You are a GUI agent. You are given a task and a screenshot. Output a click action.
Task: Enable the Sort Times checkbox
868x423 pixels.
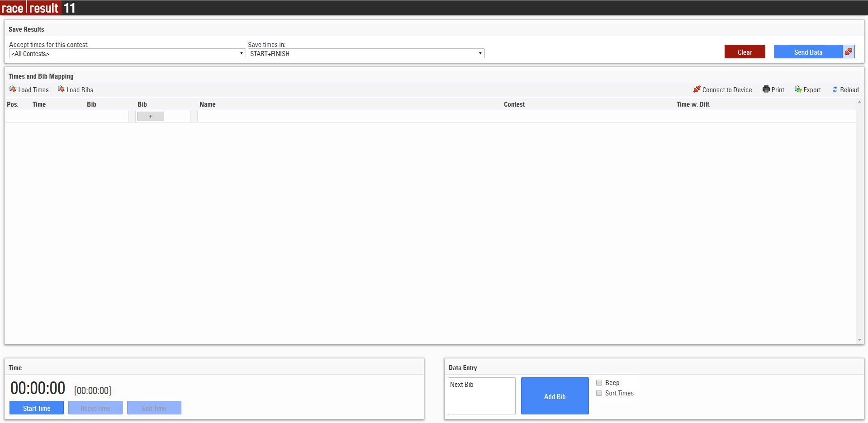[599, 393]
